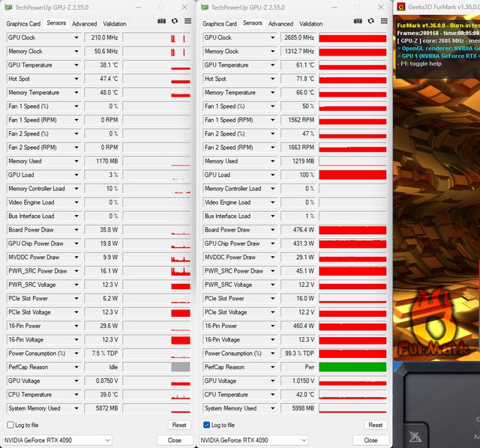Viewport: 480px width, 448px height.
Task: Click the GPU-Z title bar icon of left window
Action: coord(8,7)
